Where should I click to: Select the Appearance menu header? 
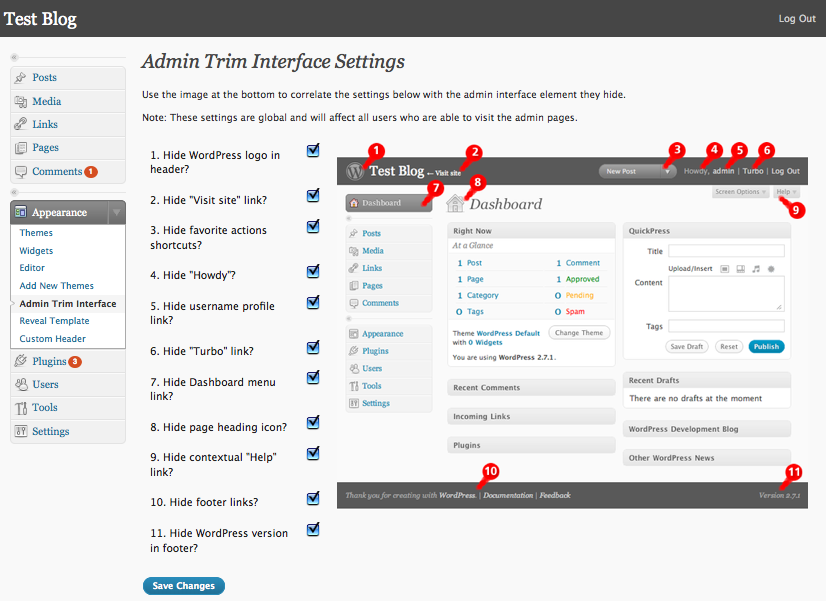(59, 212)
